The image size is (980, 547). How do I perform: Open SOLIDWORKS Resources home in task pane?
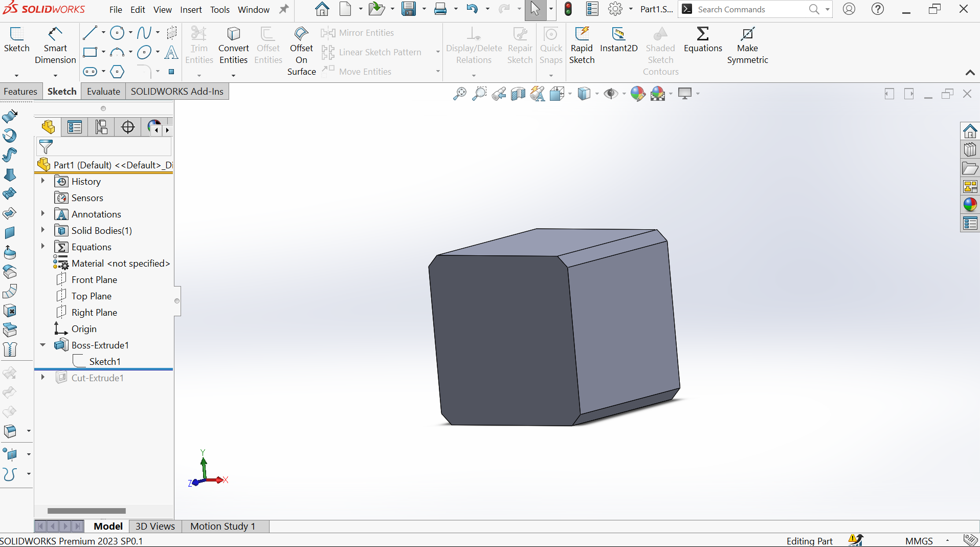970,131
